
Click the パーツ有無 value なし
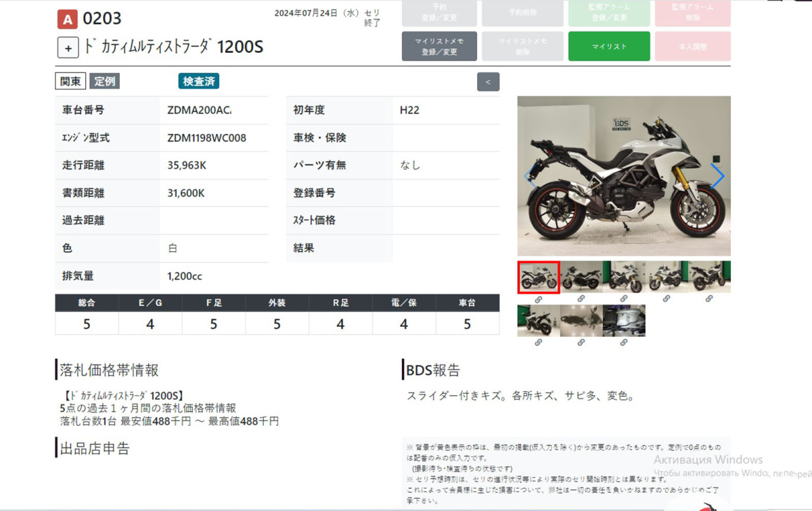[410, 165]
